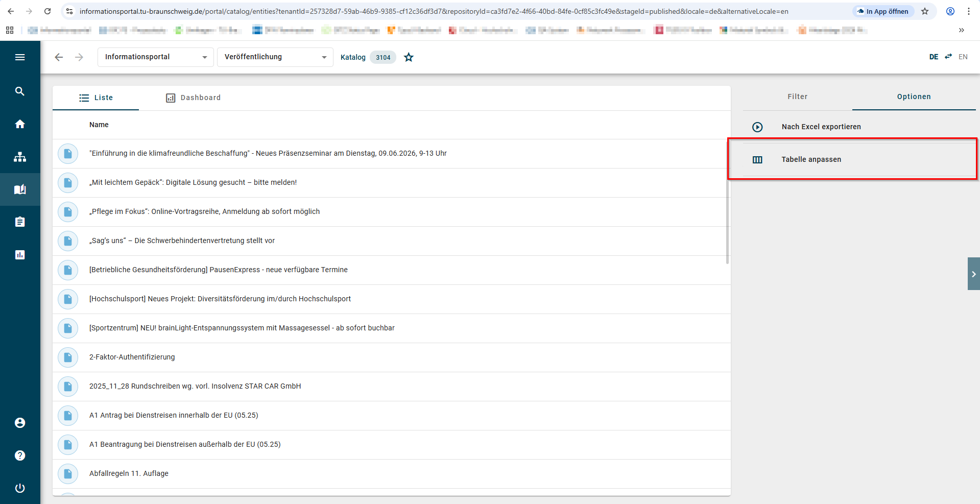Open the 2-Faktor-Authentifizierung entry

[x=132, y=357]
